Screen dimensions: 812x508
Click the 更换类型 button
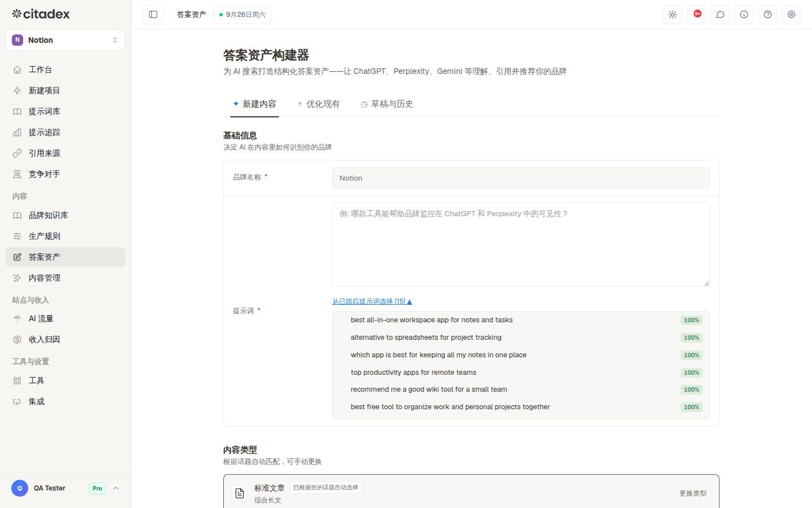point(692,493)
